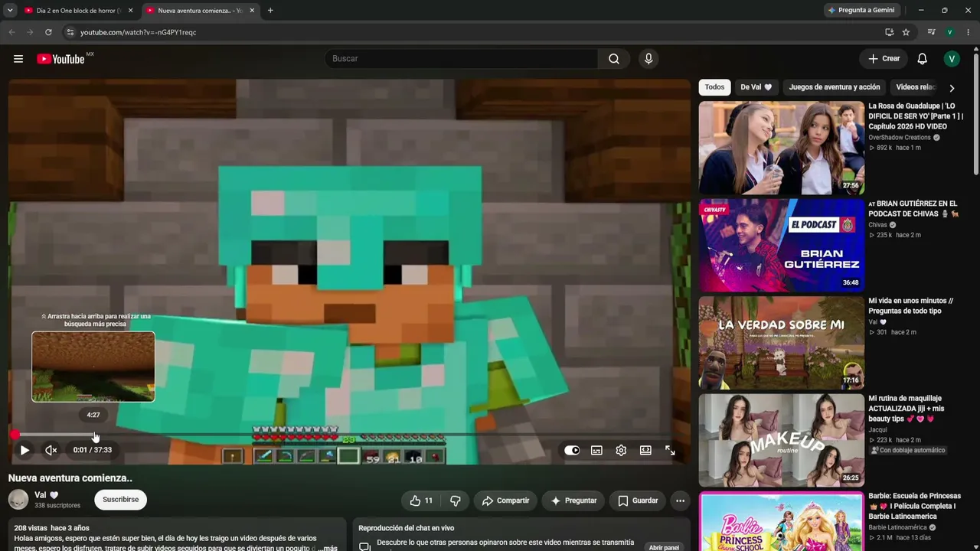Image resolution: width=980 pixels, height=551 pixels.
Task: Toggle subtitles on the player
Action: 596,450
